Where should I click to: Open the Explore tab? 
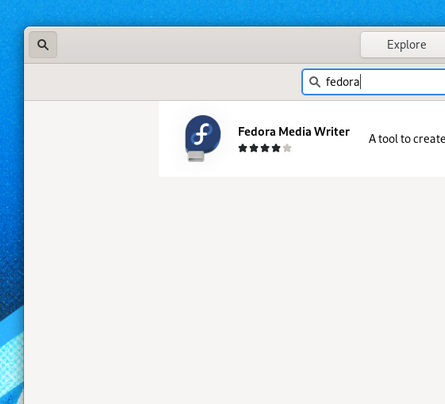coord(403,45)
